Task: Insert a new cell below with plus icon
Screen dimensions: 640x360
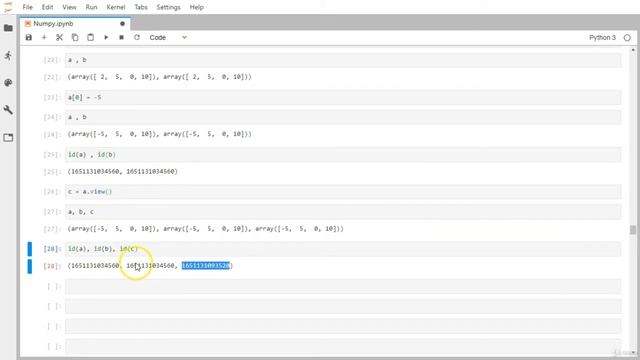Action: (x=44, y=38)
